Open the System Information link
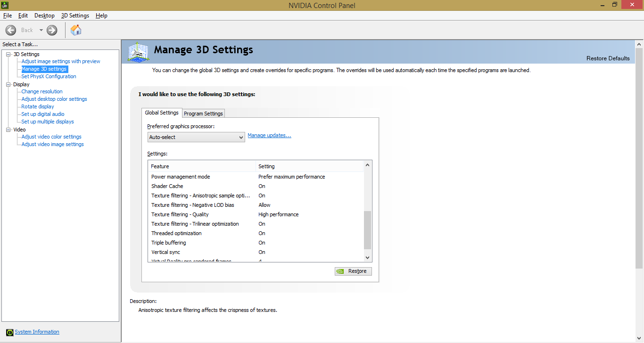This screenshot has height=343, width=644. pyautogui.click(x=37, y=332)
